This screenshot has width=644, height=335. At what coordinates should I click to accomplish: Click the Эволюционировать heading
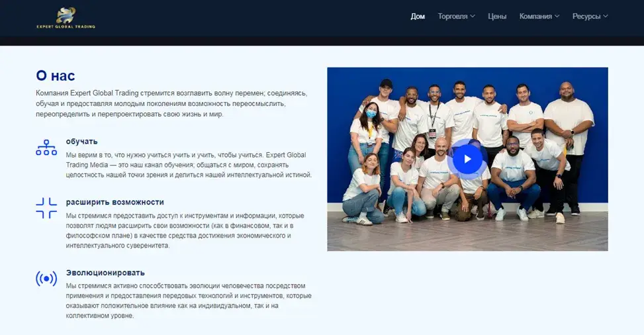pos(105,273)
